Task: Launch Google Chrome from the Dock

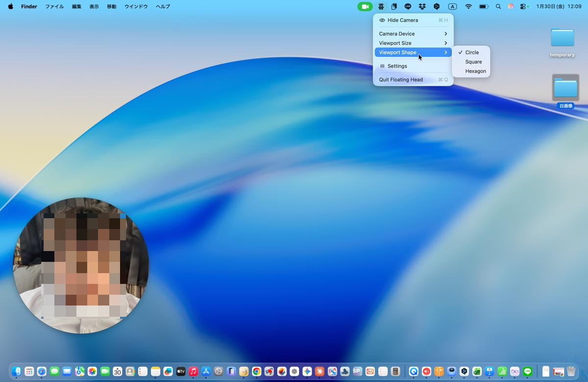Action: 256,372
